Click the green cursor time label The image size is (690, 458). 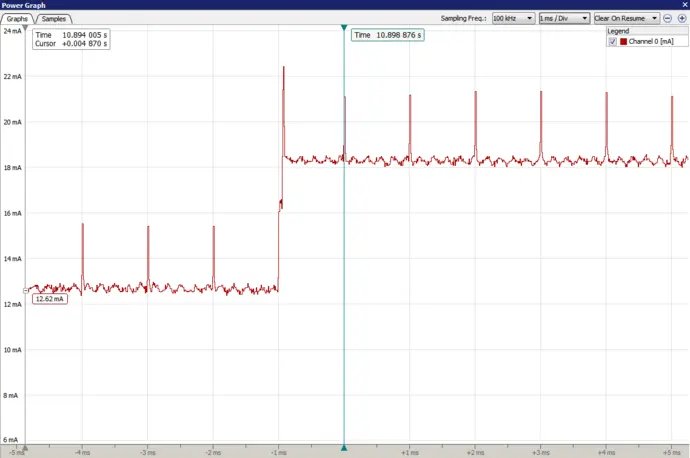pos(387,35)
